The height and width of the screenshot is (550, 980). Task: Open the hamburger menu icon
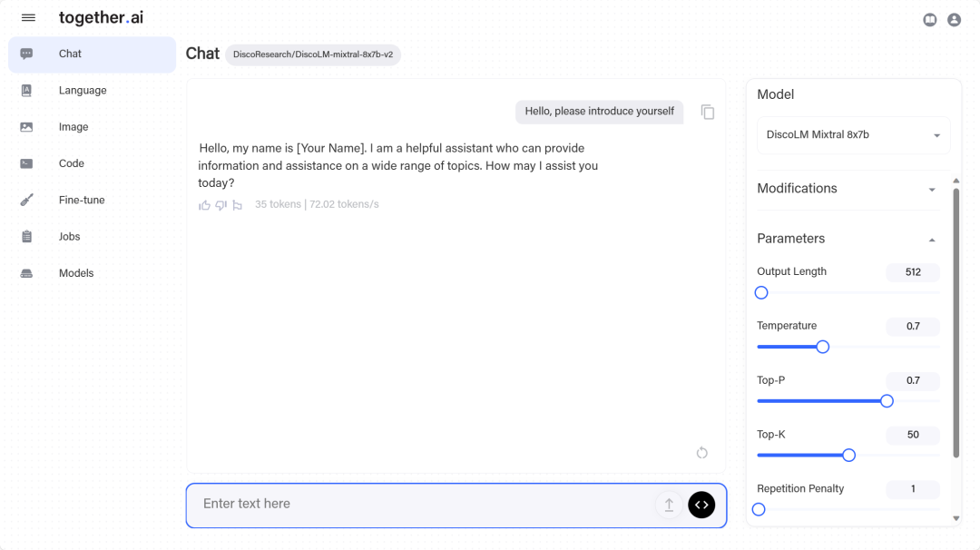coord(28,17)
